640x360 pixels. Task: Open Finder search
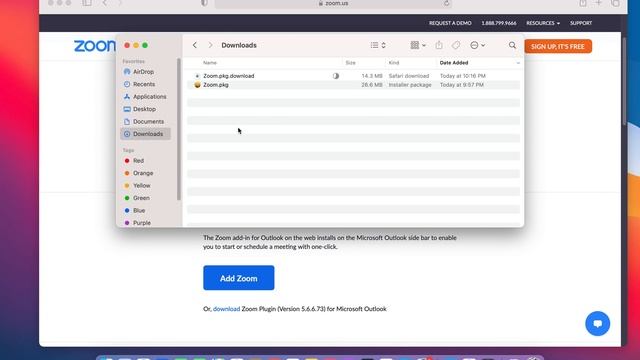[x=512, y=45]
